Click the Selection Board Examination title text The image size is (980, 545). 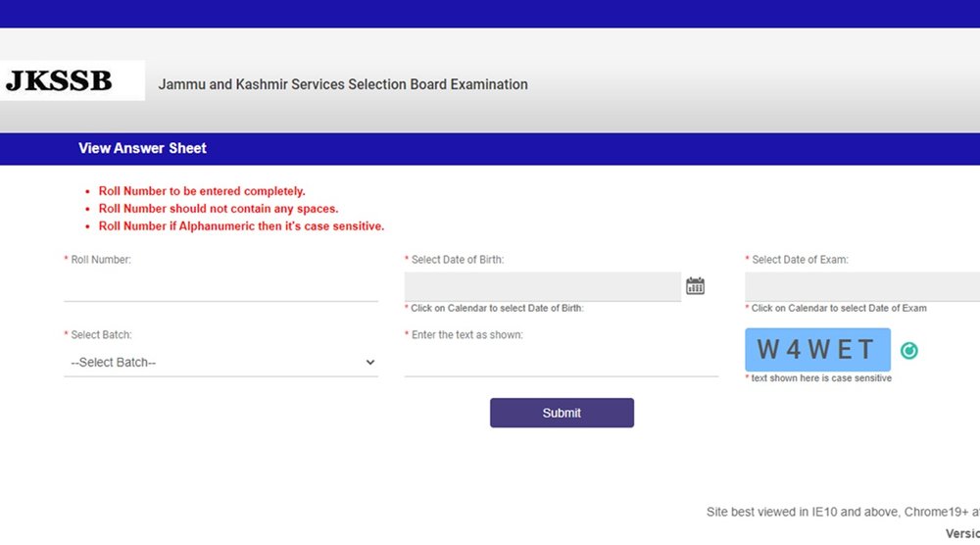coord(343,84)
